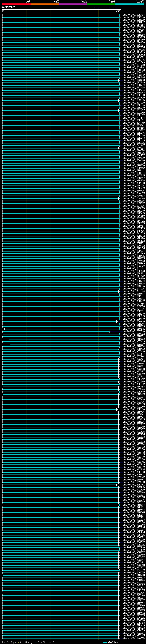Select label UniRef100_A3FEL2
This screenshot has height=644, width=146.
click(x=133, y=384)
